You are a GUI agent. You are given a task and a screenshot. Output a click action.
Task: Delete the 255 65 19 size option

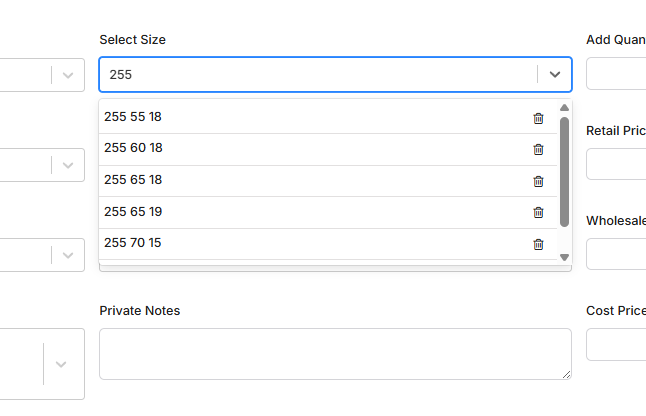tap(538, 212)
